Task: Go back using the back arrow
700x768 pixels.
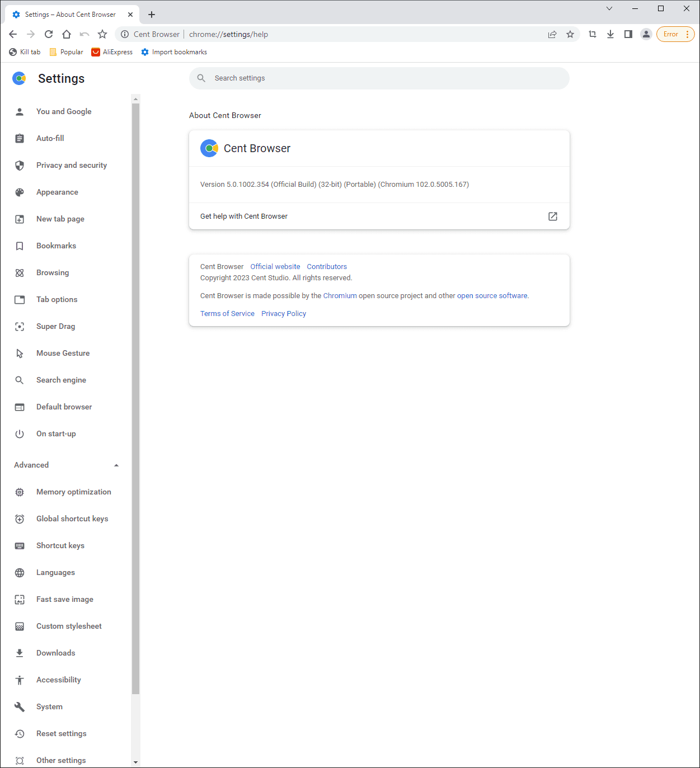Action: [x=13, y=34]
